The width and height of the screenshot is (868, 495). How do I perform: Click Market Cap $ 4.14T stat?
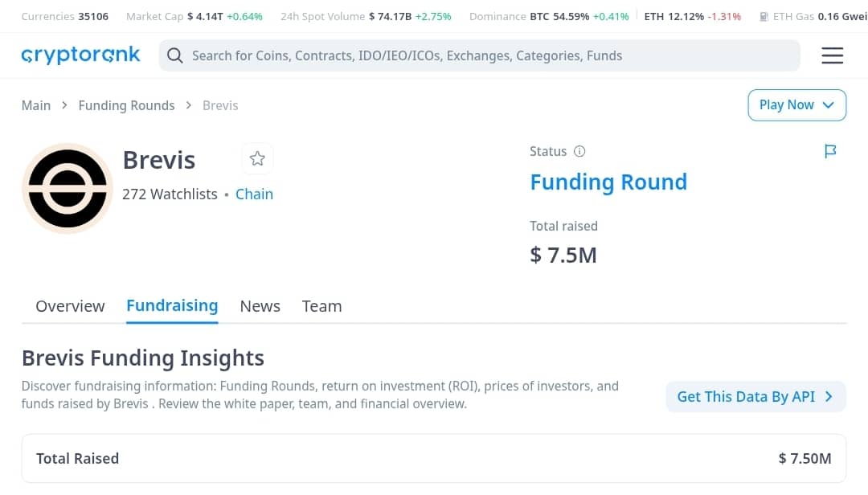tap(194, 17)
